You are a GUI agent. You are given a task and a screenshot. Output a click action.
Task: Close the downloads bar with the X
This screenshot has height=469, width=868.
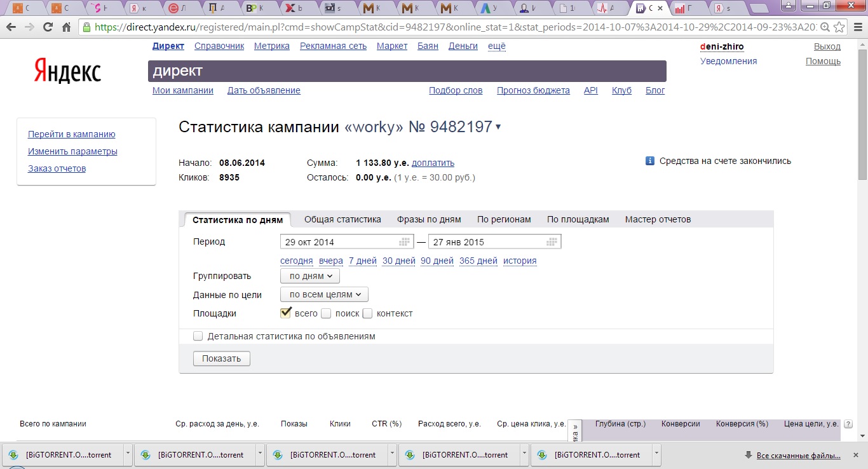click(857, 455)
